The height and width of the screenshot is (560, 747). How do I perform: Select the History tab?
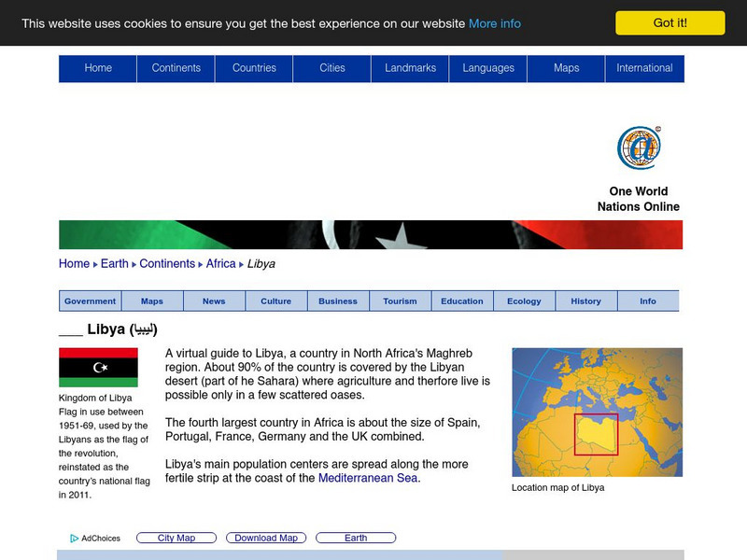[586, 301]
